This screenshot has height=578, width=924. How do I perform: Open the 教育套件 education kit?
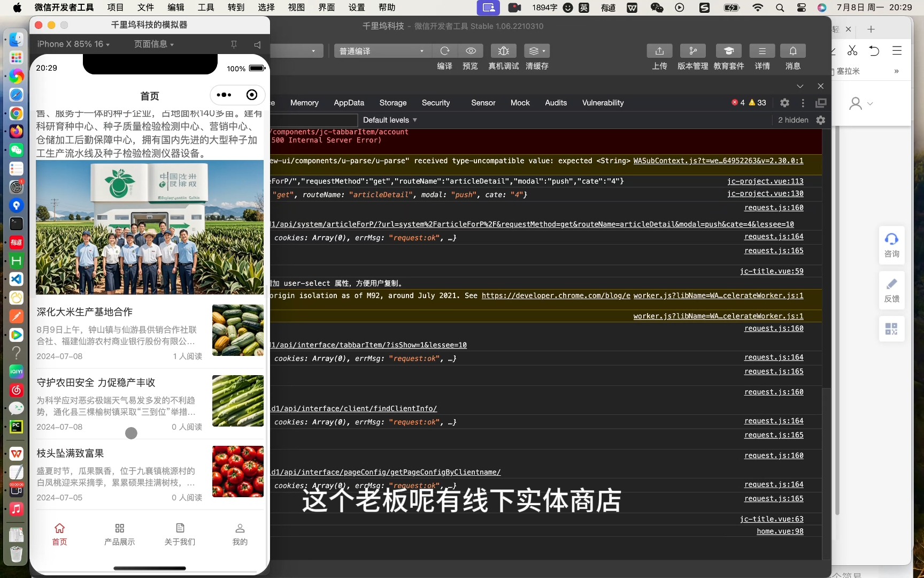click(x=728, y=51)
